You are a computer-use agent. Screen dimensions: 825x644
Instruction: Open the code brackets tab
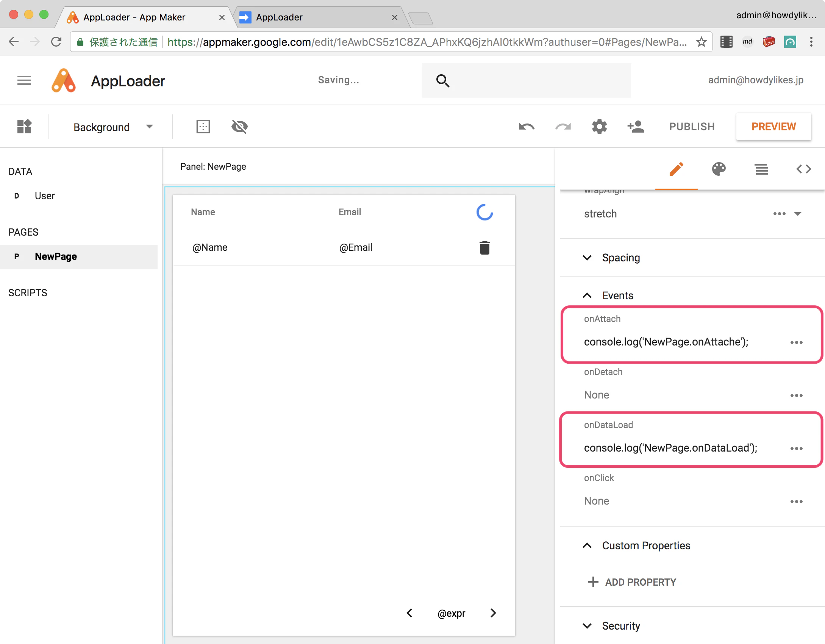click(x=803, y=169)
